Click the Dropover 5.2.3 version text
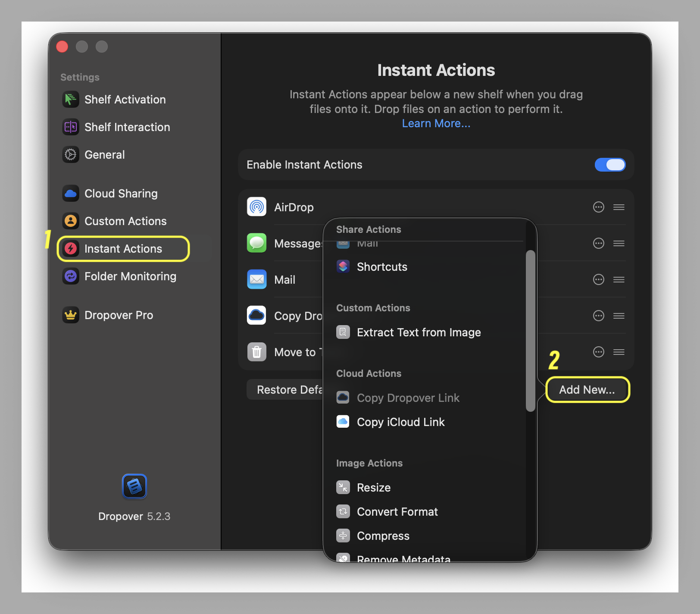 pyautogui.click(x=134, y=517)
